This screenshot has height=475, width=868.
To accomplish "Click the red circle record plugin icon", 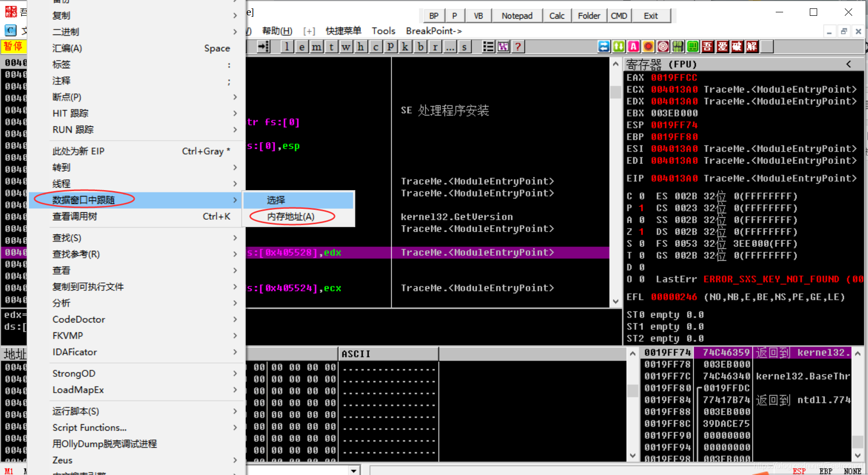I will 648,47.
